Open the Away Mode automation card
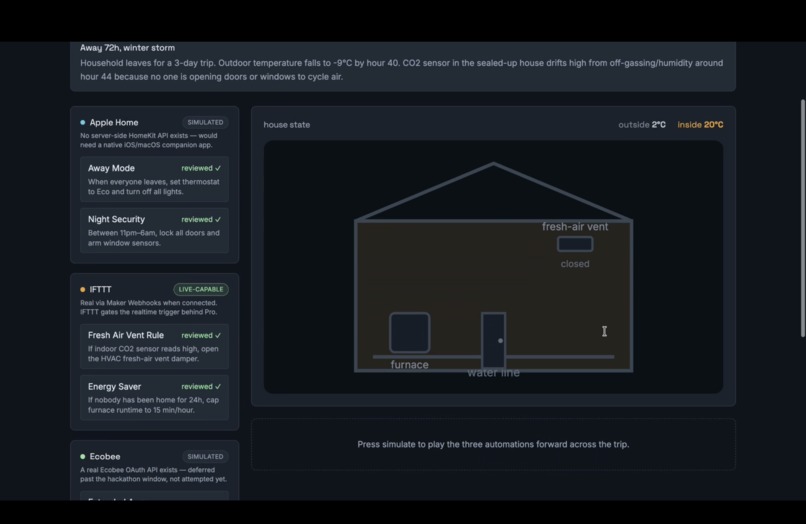 point(154,179)
